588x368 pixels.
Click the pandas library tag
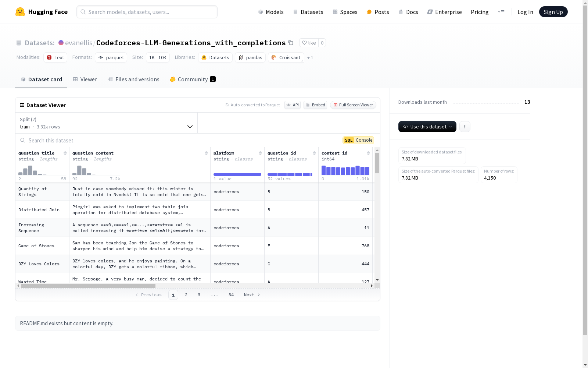(250, 57)
